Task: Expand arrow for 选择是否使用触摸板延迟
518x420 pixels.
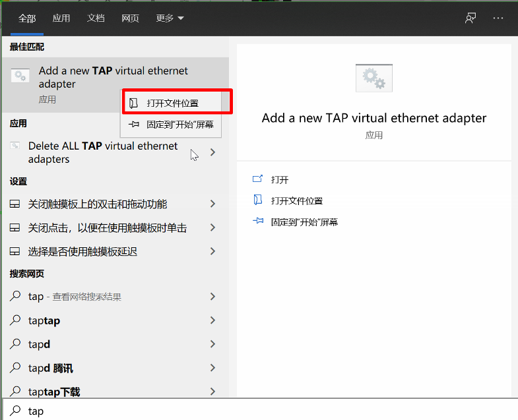Action: point(212,251)
